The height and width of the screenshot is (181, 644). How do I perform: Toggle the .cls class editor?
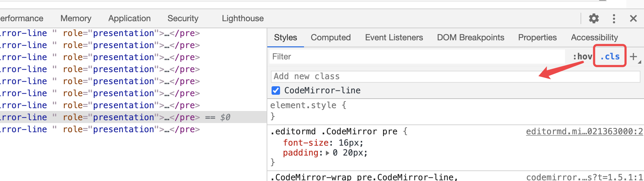(x=610, y=57)
